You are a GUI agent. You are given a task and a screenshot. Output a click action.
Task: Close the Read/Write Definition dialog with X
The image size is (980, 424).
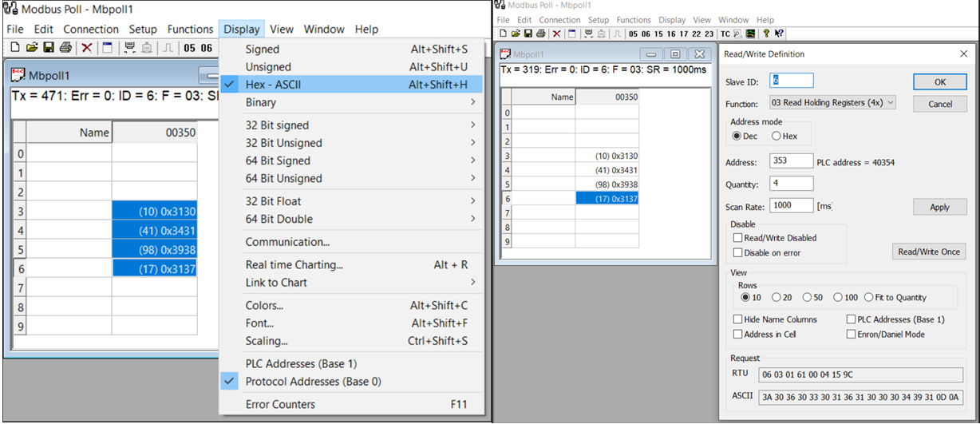[962, 53]
